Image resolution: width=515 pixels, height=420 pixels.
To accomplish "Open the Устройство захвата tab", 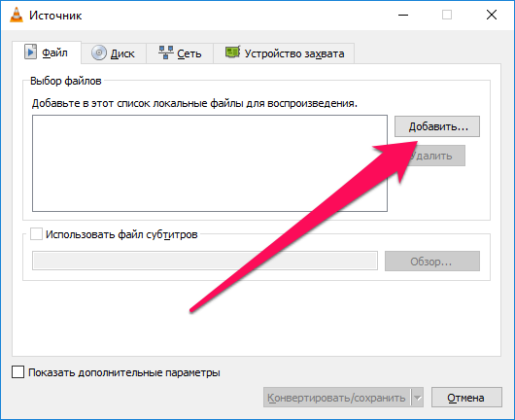I will [284, 53].
